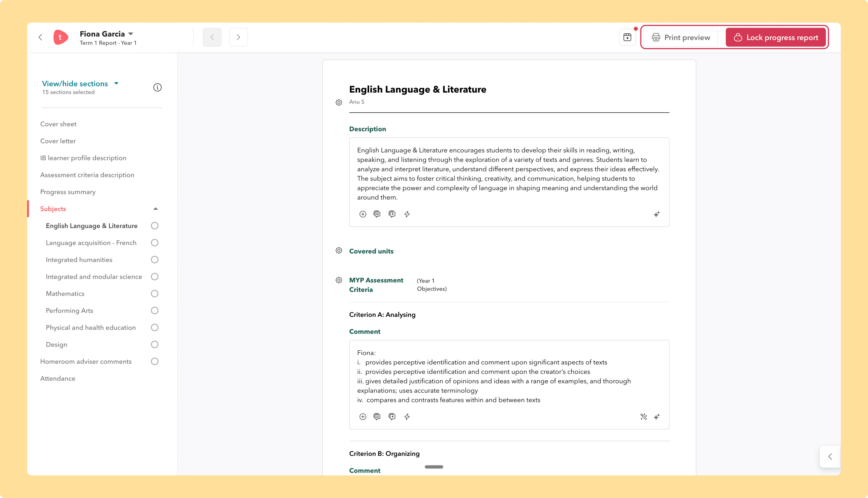
Task: Open Cover letter section
Action: click(x=58, y=141)
